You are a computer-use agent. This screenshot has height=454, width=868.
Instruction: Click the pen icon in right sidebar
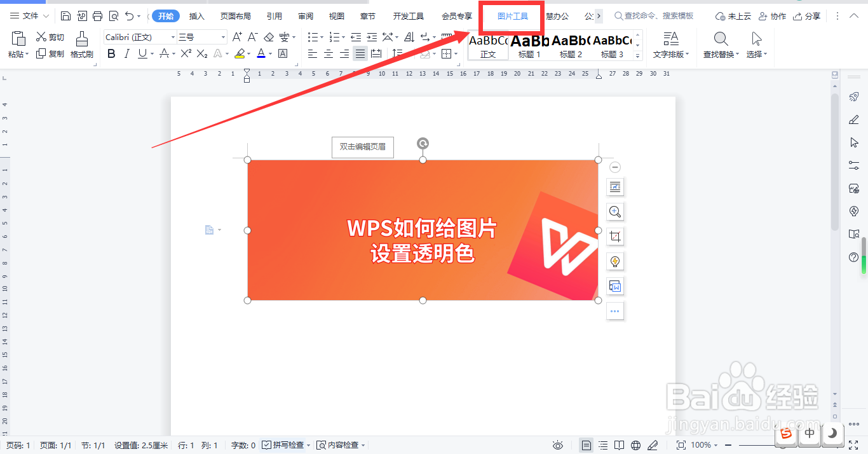[854, 120]
